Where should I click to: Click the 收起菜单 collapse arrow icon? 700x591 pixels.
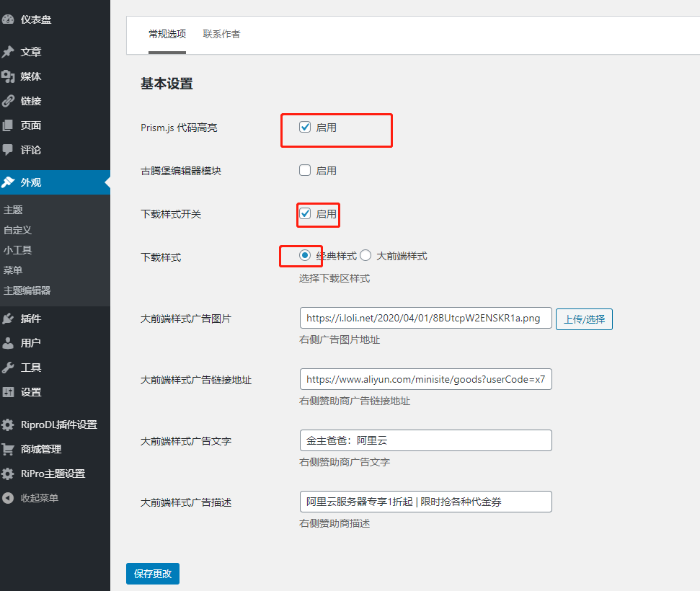pyautogui.click(x=8, y=498)
